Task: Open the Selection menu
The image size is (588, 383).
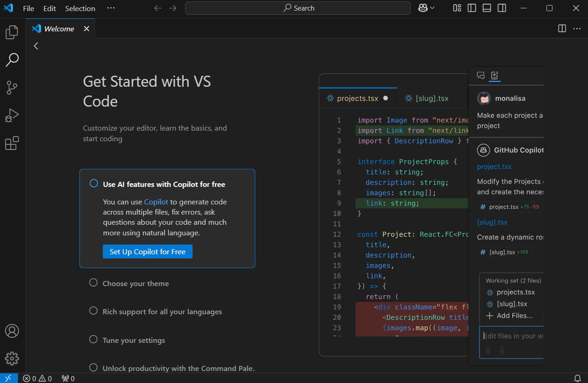Action: pyautogui.click(x=80, y=8)
